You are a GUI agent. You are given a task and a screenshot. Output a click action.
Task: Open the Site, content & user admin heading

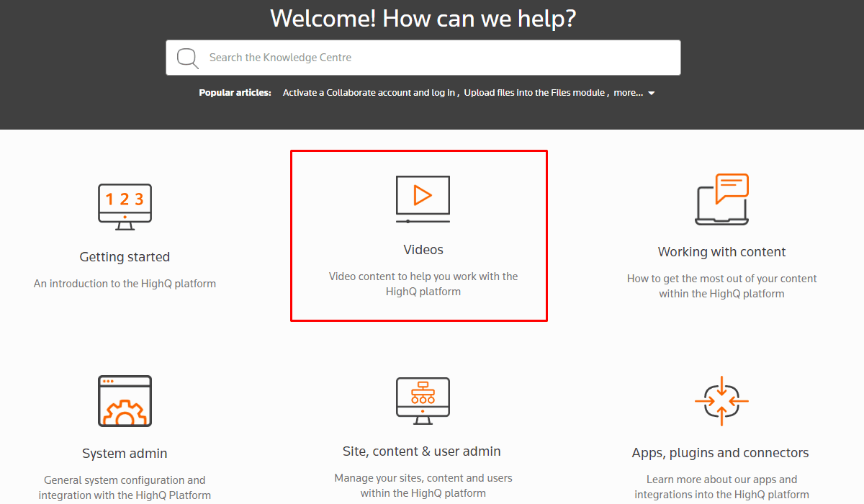tap(422, 451)
